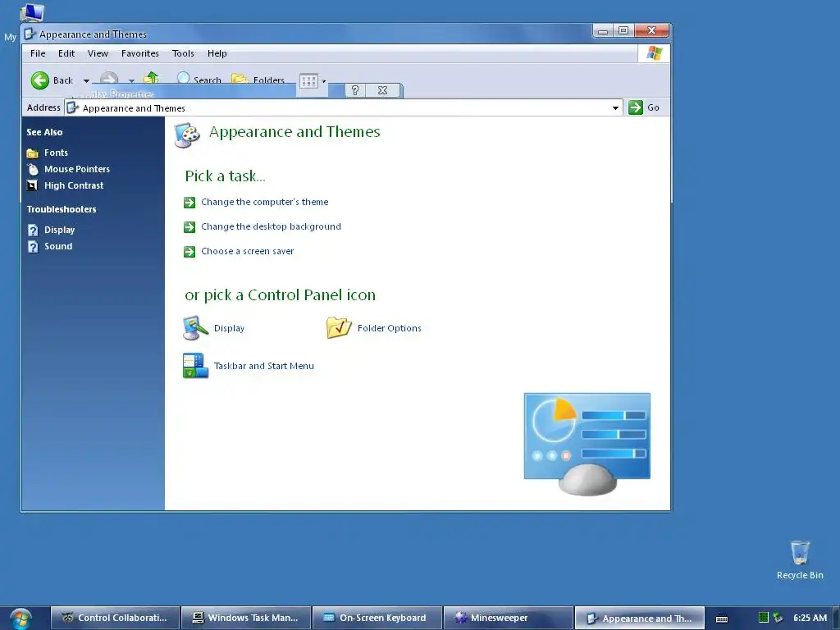Viewport: 840px width, 630px height.
Task: Click the green Go arrow button
Action: 636,107
